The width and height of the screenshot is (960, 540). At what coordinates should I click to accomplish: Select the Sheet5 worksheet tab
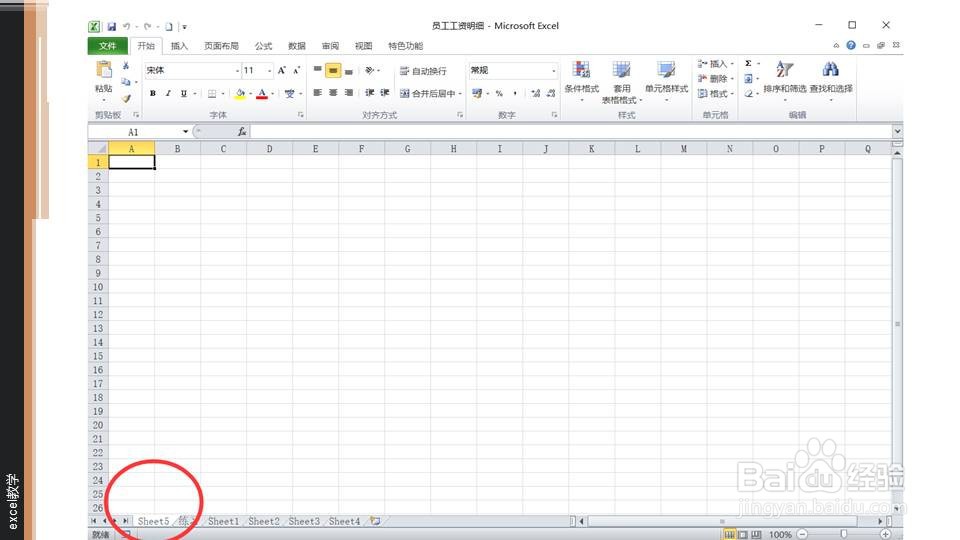[153, 522]
